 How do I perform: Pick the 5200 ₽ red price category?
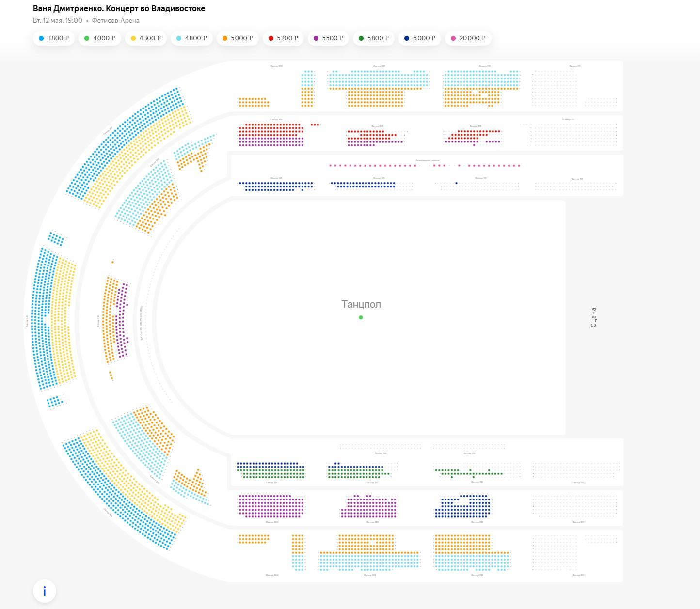[x=283, y=38]
